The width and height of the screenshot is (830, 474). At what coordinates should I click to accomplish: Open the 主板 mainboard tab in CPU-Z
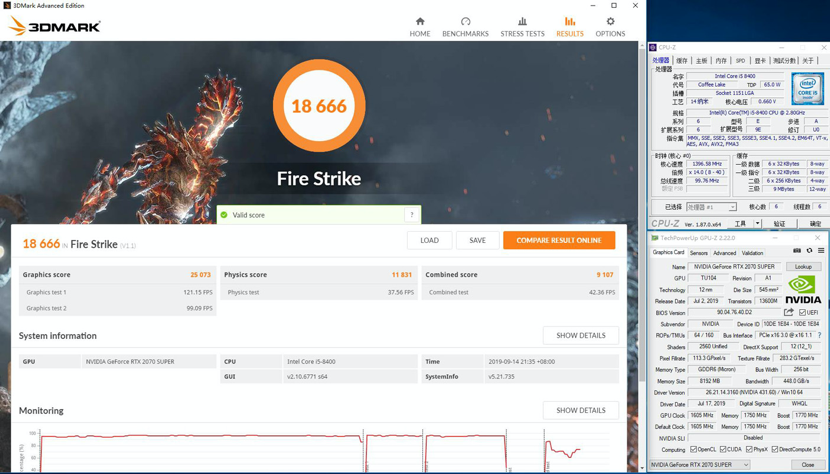pyautogui.click(x=701, y=61)
